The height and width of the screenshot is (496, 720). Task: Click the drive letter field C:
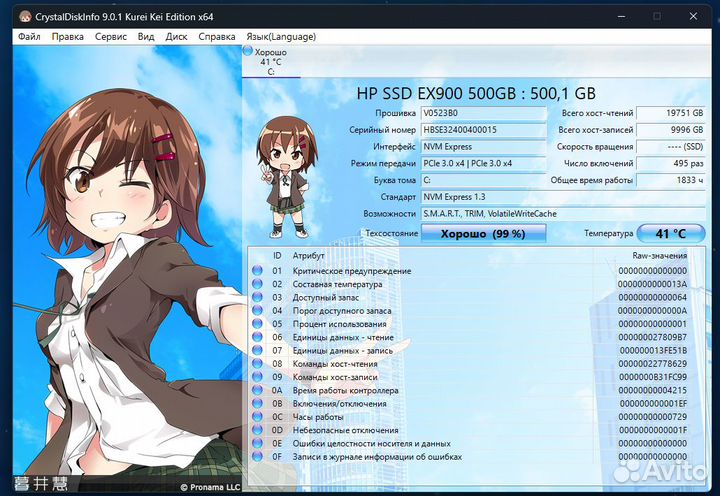[x=484, y=180]
